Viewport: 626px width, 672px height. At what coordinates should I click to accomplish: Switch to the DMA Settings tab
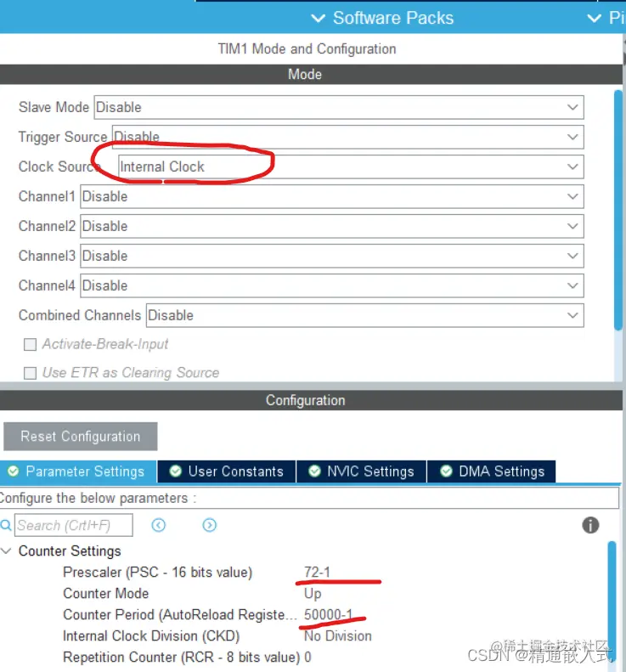[492, 472]
